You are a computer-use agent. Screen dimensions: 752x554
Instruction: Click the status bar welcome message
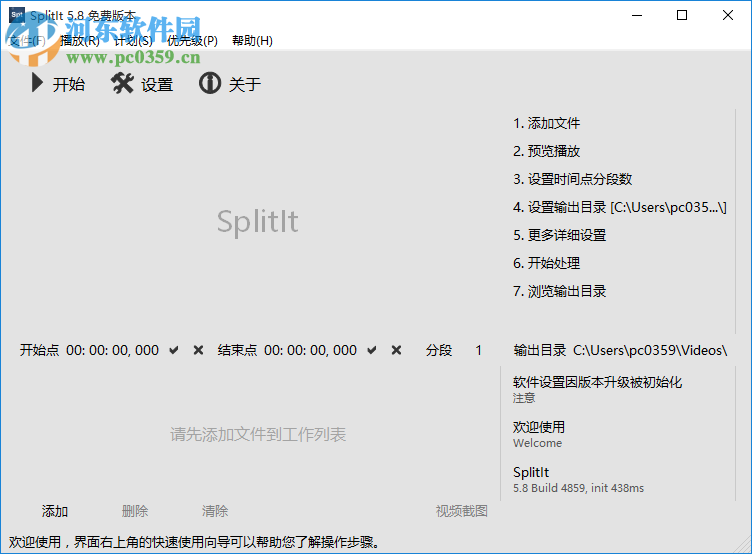(194, 542)
